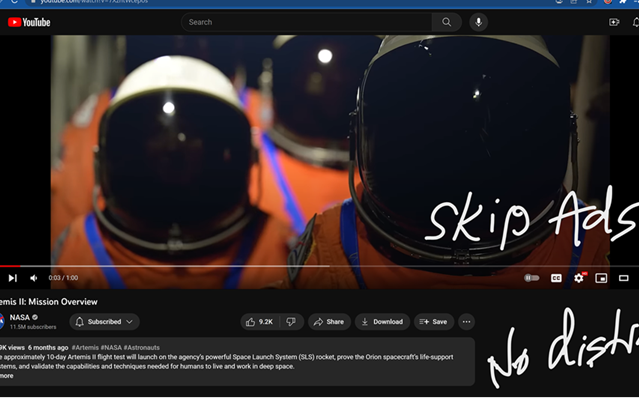The width and height of the screenshot is (640, 400).
Task: Save the video to playlist
Action: tap(433, 322)
